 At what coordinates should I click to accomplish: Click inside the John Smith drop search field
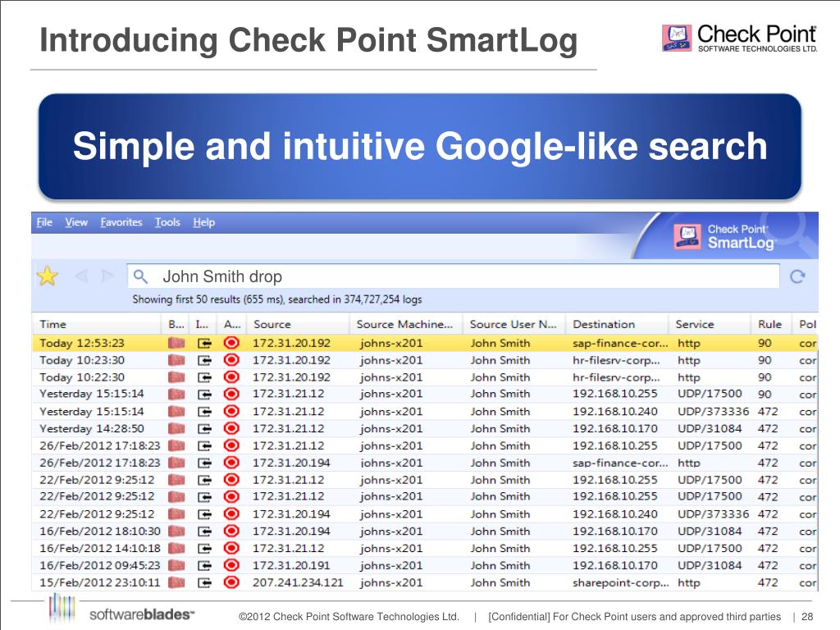[459, 276]
